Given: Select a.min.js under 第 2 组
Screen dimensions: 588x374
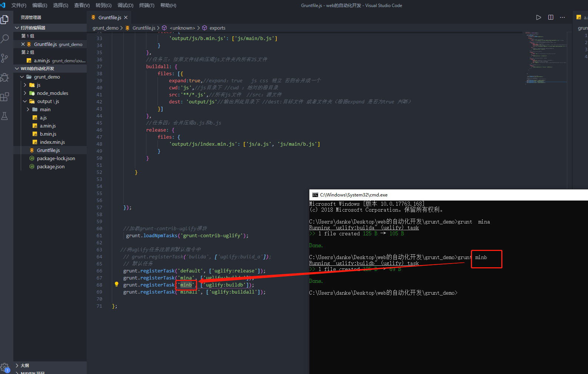Looking at the screenshot, I should (x=50, y=60).
